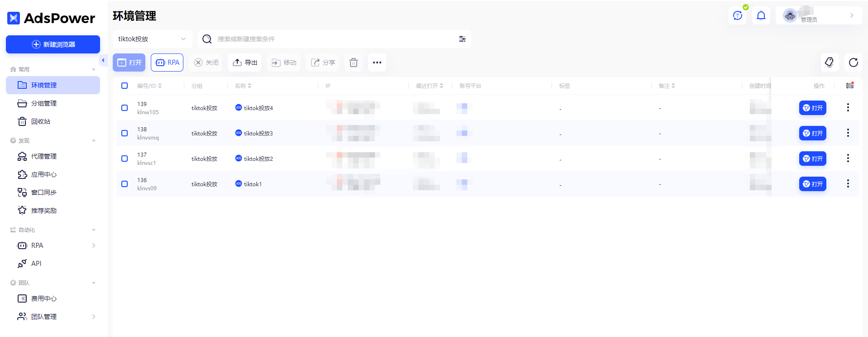Click the profile name tiktok投放3
The height and width of the screenshot is (337, 868).
[259, 133]
